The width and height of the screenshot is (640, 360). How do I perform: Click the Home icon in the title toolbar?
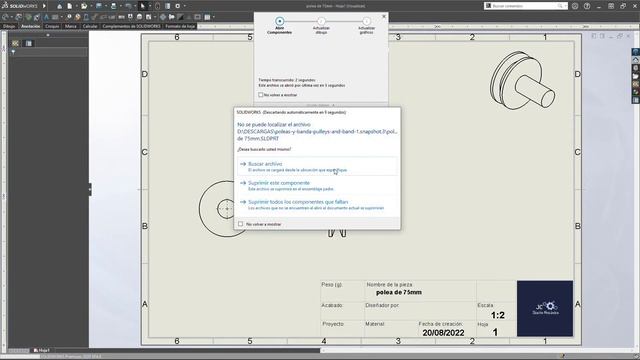[x=60, y=6]
